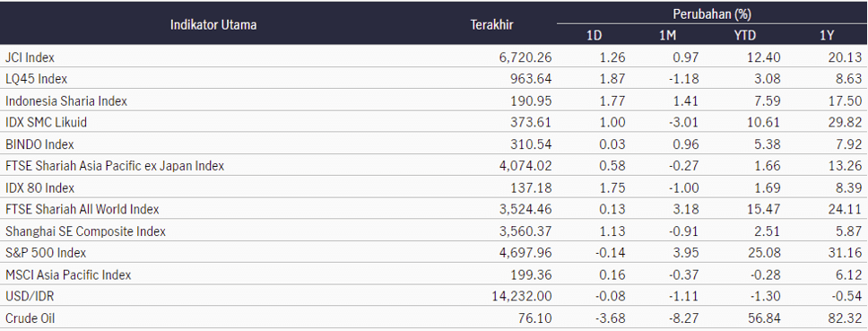
Task: Click the USD/IDR last value 14,232.00
Action: (522, 296)
